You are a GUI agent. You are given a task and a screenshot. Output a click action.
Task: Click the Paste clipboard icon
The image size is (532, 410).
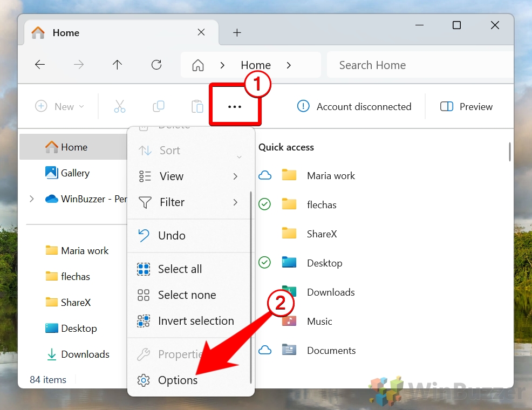pos(197,106)
